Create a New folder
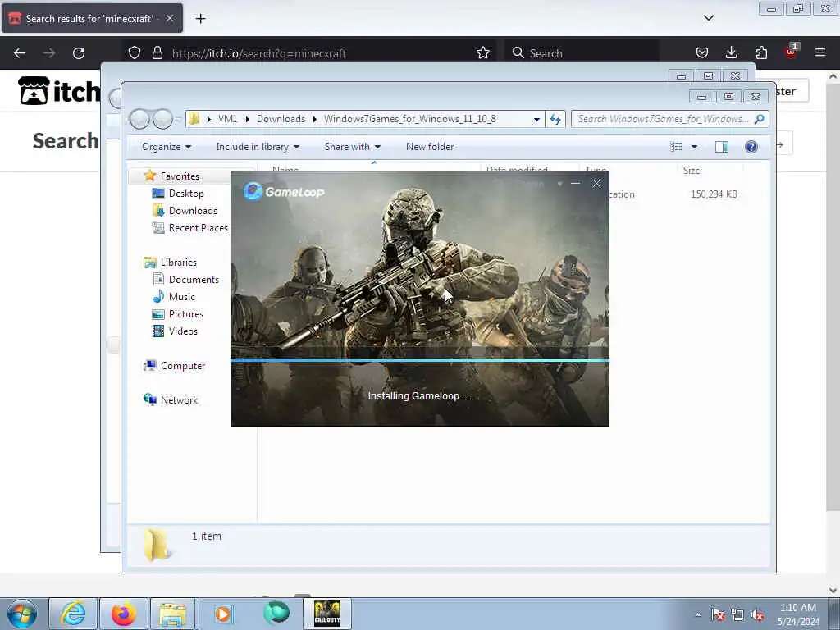Image resolution: width=840 pixels, height=630 pixels. coord(430,147)
